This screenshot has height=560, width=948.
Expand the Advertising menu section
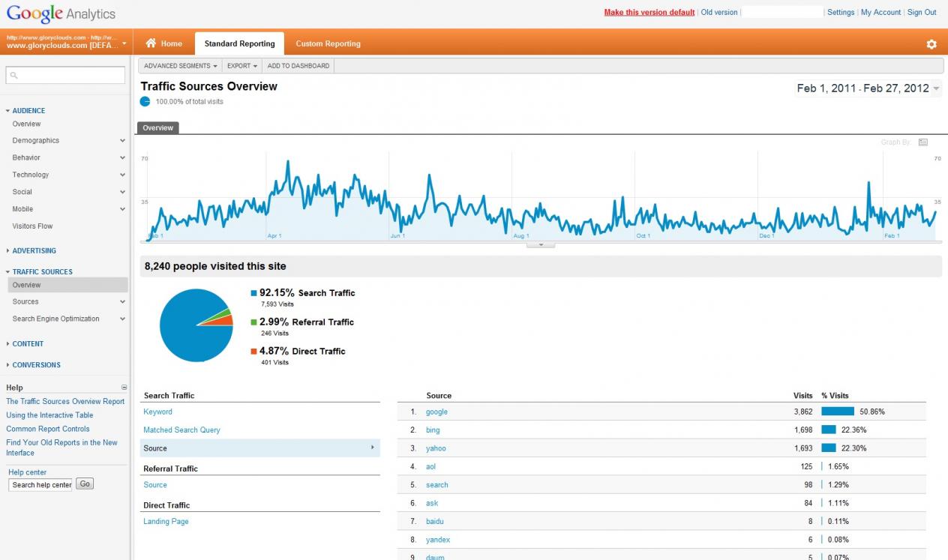click(x=34, y=251)
